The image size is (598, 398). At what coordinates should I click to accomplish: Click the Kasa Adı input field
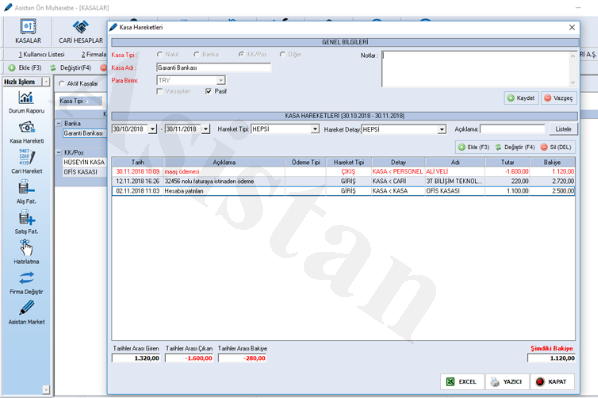point(214,68)
